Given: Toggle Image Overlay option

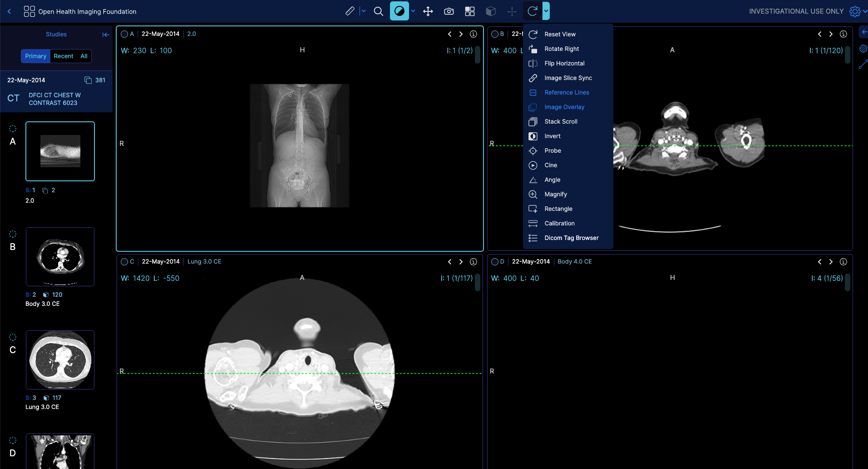Looking at the screenshot, I should (564, 107).
